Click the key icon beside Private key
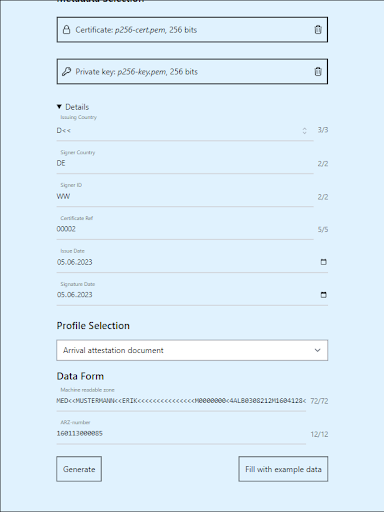The height and width of the screenshot is (512, 384). coord(67,71)
